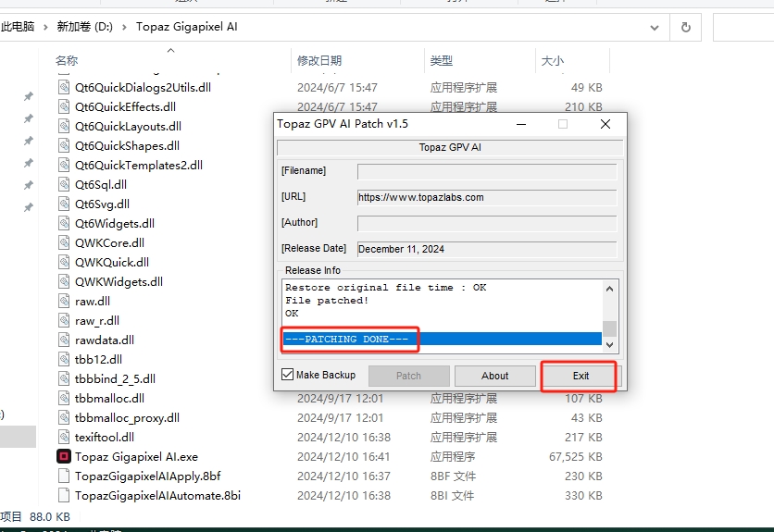This screenshot has height=532, width=774.
Task: Click file icon of texiftool.dll
Action: [64, 438]
